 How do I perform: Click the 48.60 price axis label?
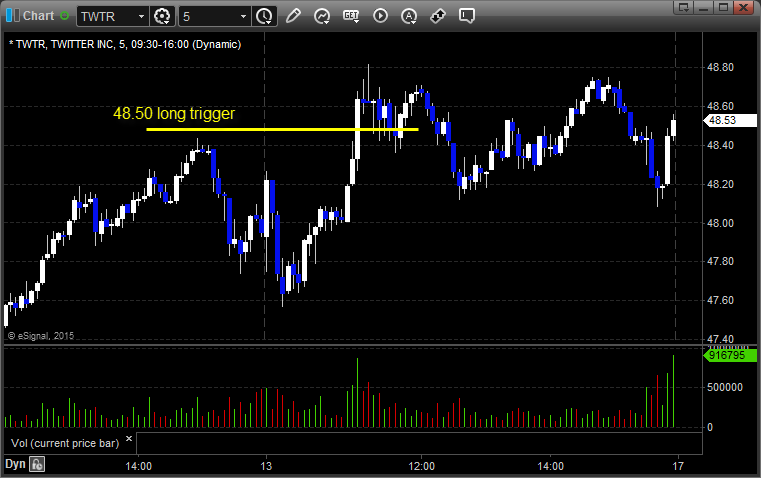pos(721,106)
